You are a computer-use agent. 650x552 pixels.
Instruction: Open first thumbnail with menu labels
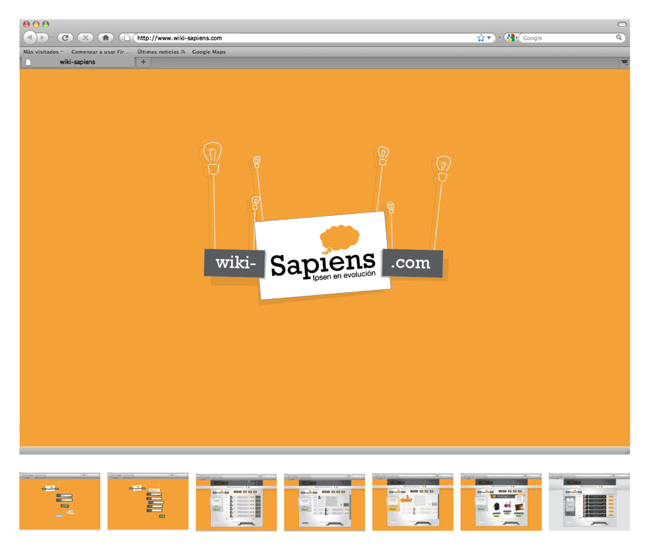60,501
